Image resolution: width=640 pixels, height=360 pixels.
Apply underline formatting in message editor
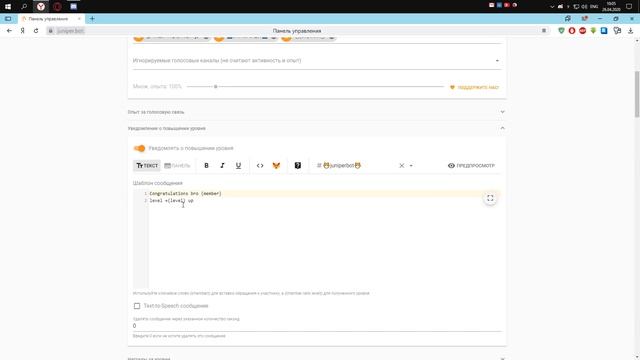click(238, 166)
